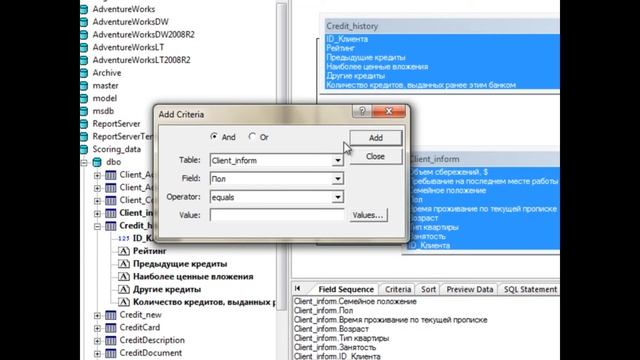Click the CreditDocument table icon
This screenshot has width=640, height=360.
(111, 353)
